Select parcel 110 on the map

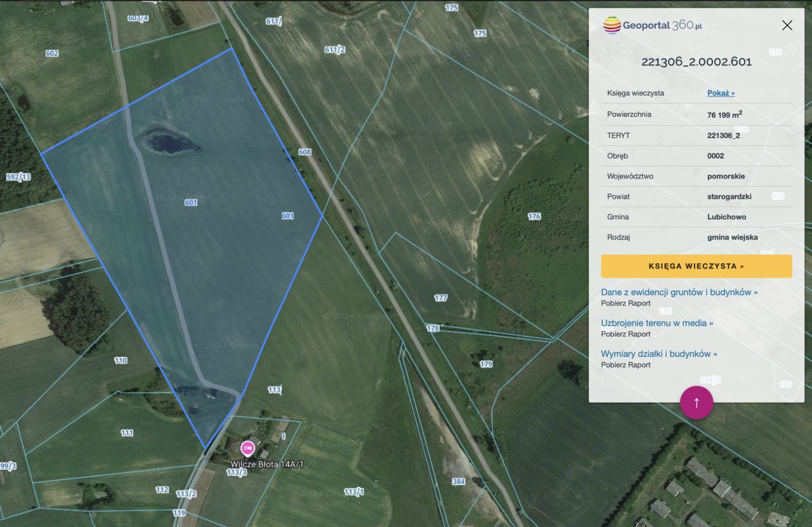tap(121, 360)
